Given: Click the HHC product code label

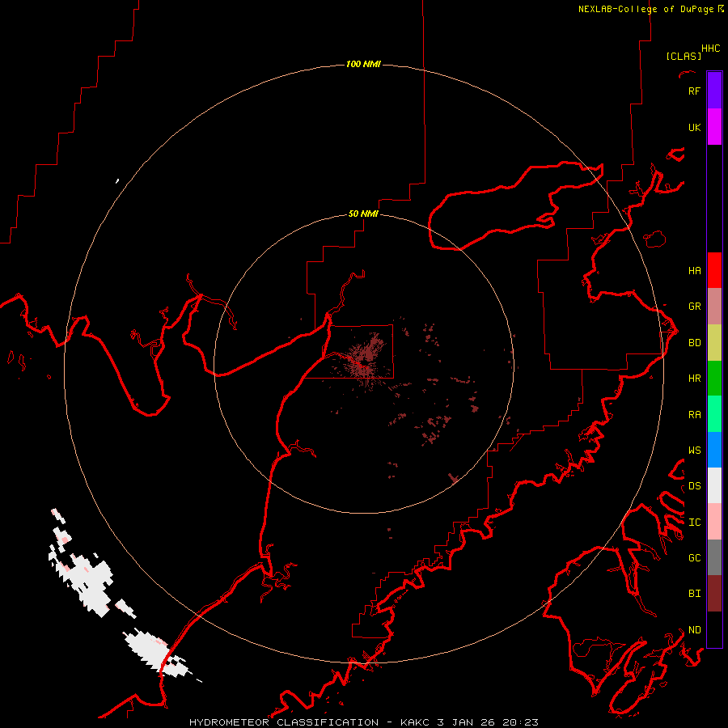Looking at the screenshot, I should tap(710, 49).
